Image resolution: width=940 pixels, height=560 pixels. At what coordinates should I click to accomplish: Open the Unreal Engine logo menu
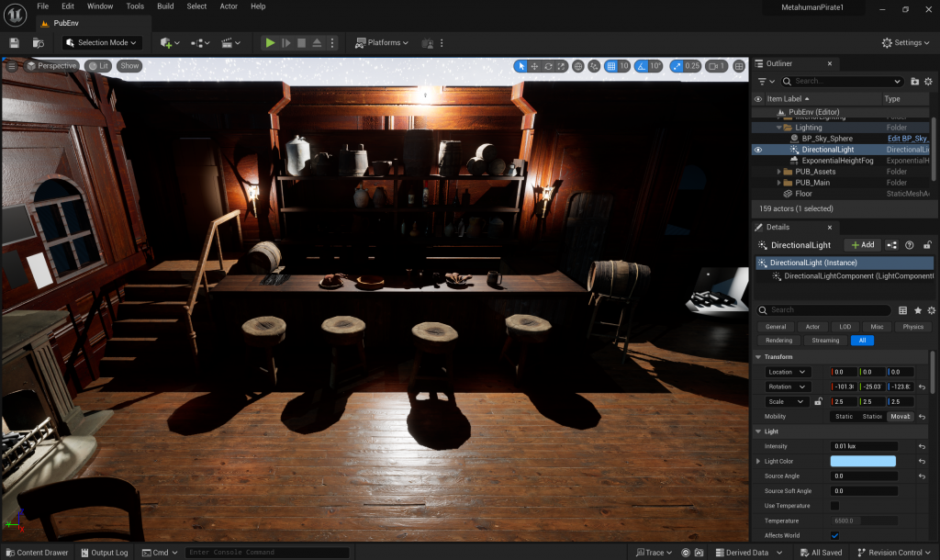pos(15,15)
